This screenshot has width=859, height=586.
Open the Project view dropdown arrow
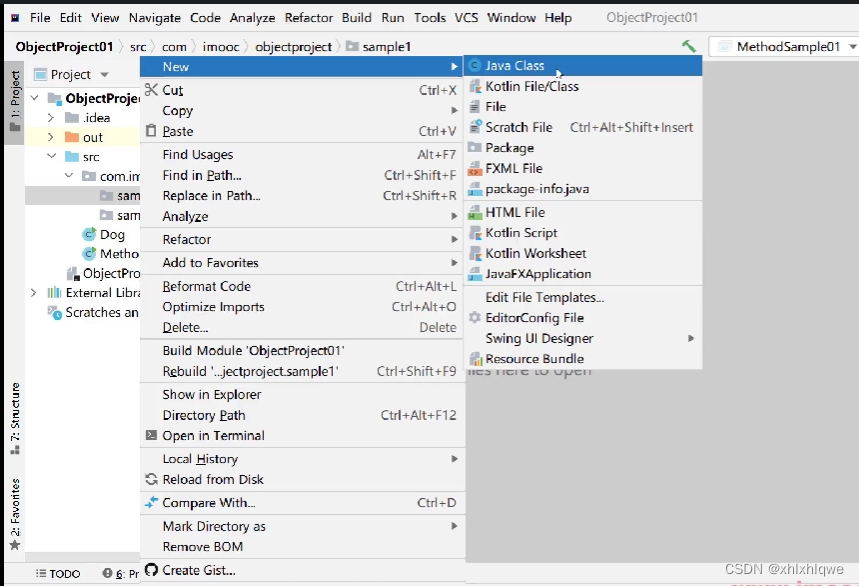point(104,74)
